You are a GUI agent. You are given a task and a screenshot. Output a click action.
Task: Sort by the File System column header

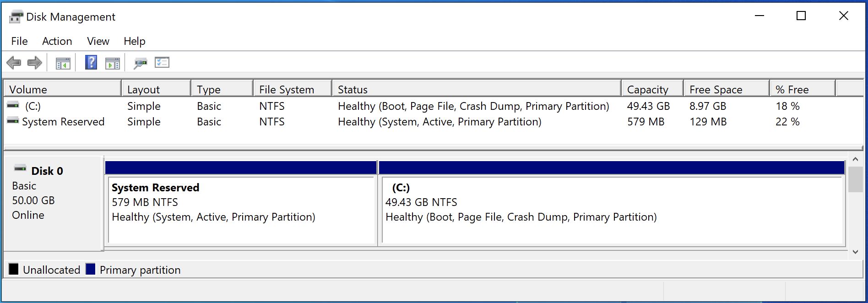(292, 89)
